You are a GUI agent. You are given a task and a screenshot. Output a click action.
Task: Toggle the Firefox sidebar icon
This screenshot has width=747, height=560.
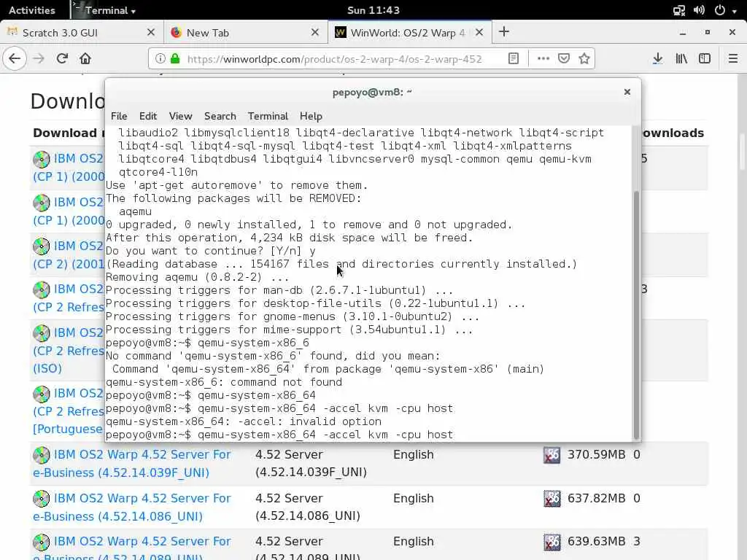pyautogui.click(x=705, y=58)
